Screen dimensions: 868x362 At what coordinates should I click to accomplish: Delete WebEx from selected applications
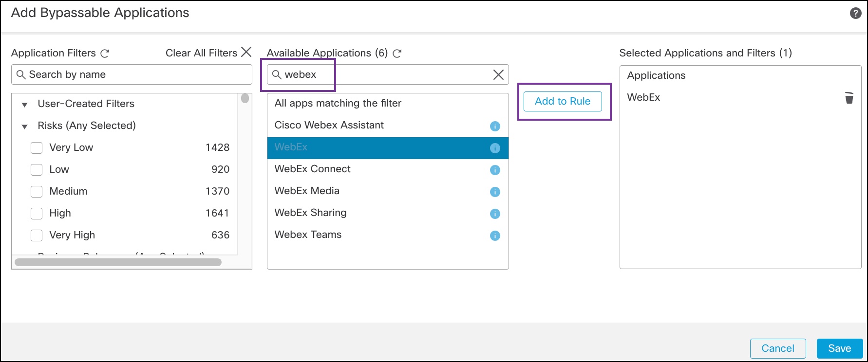[x=849, y=98]
